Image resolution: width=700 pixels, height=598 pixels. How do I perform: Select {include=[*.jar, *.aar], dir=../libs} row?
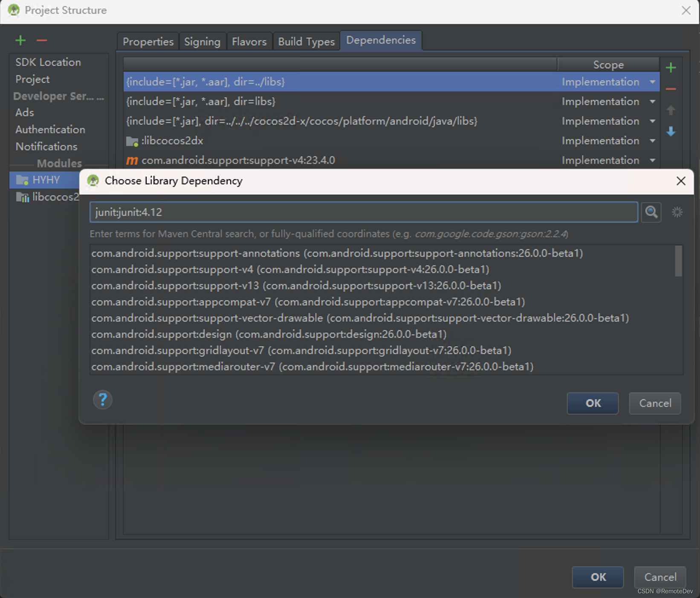391,82
